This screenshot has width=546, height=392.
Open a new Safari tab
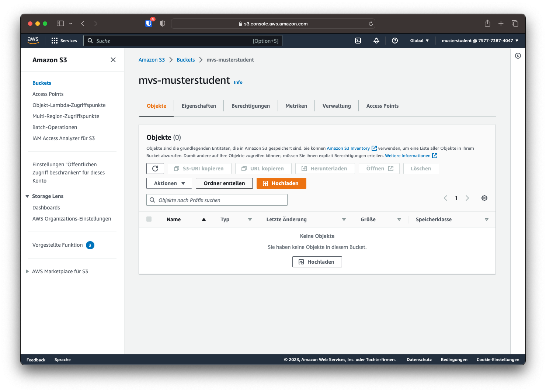501,24
